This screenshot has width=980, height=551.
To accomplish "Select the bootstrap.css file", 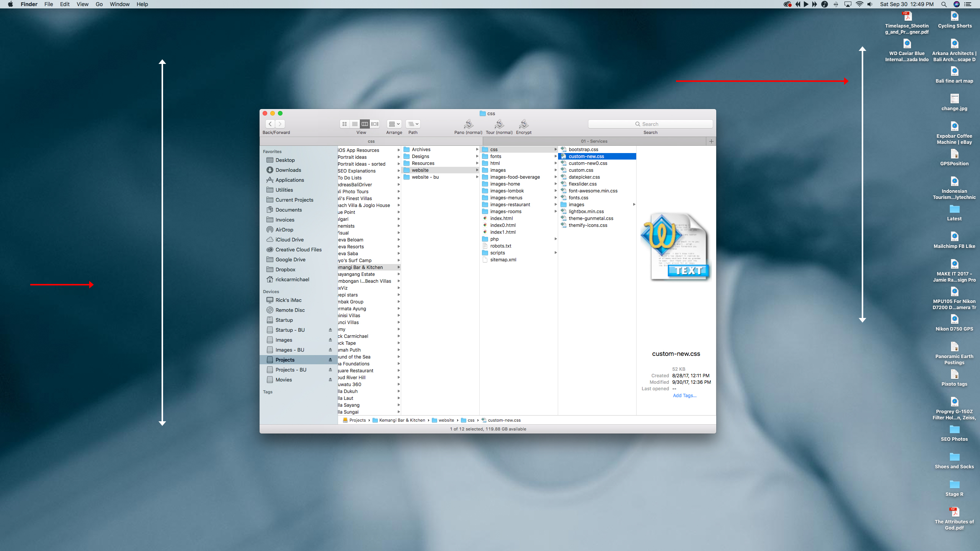I will click(x=583, y=150).
